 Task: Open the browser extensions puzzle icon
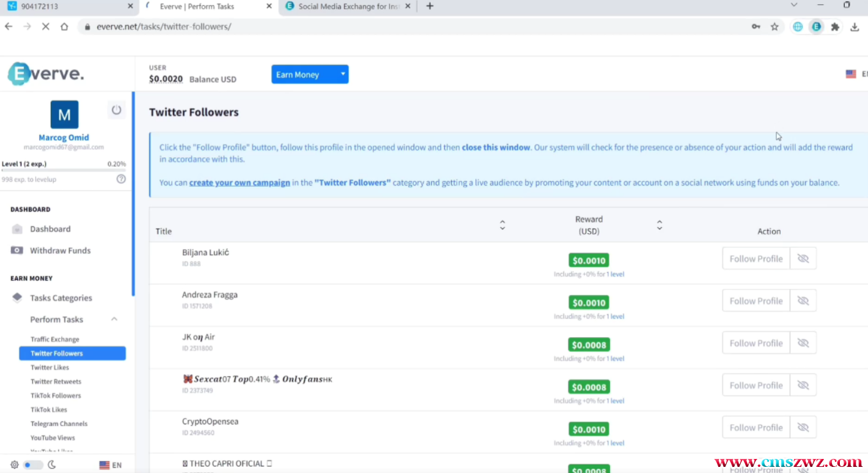tap(835, 27)
